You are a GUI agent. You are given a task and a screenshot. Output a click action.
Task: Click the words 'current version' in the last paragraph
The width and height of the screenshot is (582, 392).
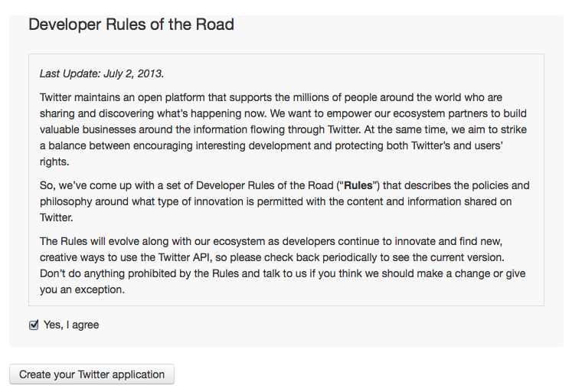point(489,257)
